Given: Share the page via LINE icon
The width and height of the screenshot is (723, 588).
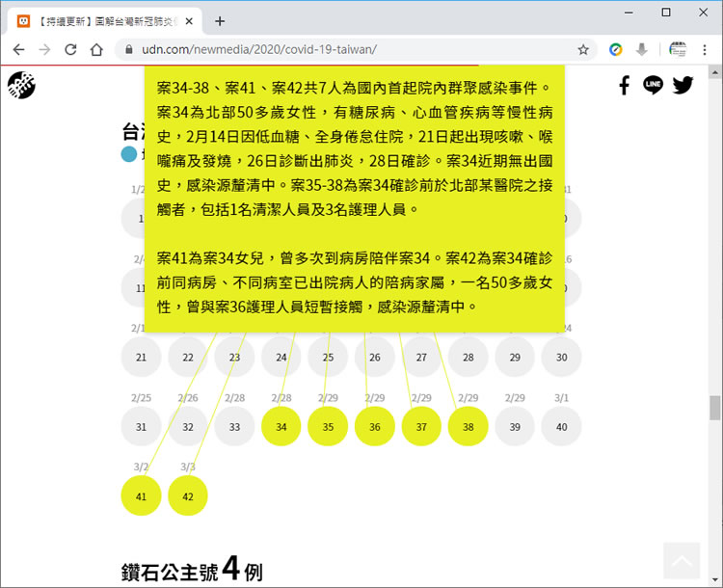Looking at the screenshot, I should tap(654, 86).
